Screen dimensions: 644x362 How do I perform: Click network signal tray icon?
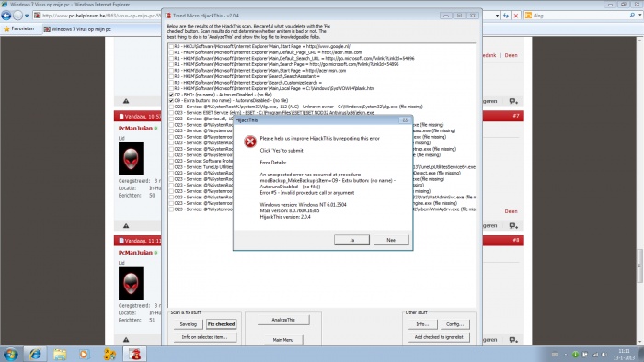(594, 355)
